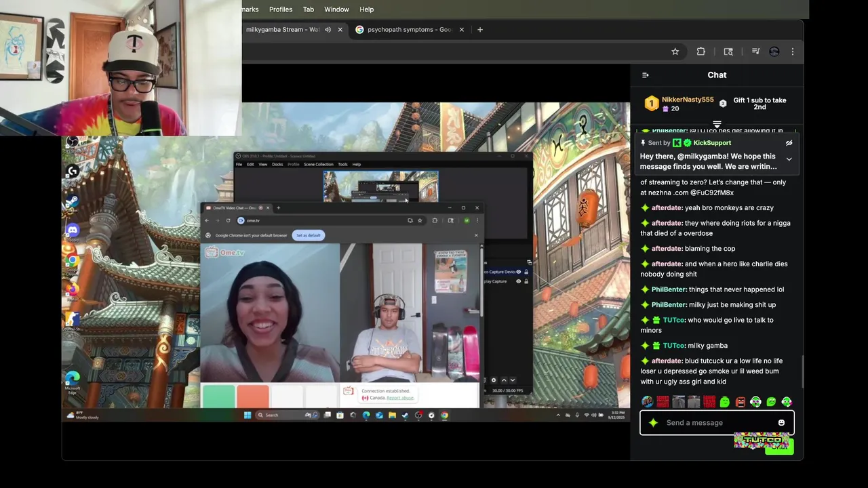Open the clock and date in the taskbar
868x488 pixels.
point(618,415)
